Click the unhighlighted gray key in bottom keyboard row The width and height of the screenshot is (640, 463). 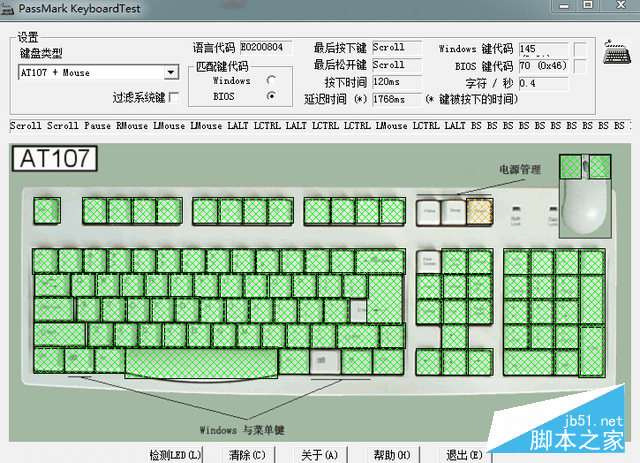[325, 361]
